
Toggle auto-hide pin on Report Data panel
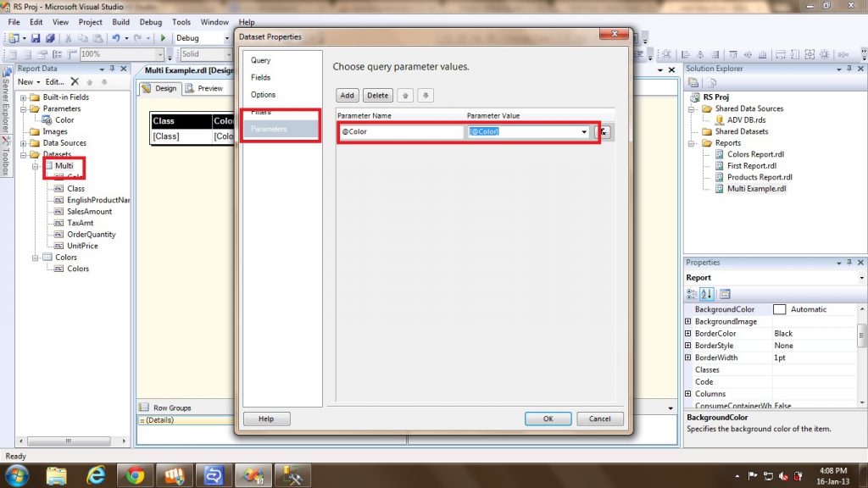(112, 69)
